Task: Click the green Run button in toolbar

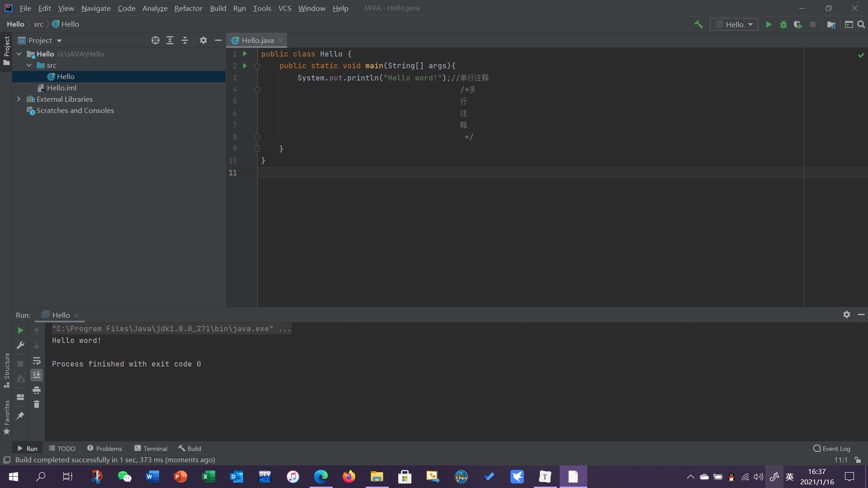Action: click(x=769, y=24)
